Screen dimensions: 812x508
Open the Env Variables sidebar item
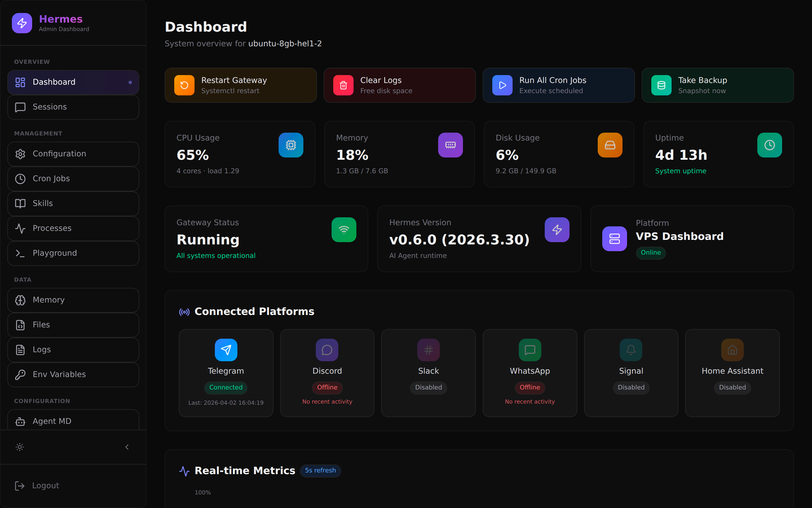(x=73, y=375)
